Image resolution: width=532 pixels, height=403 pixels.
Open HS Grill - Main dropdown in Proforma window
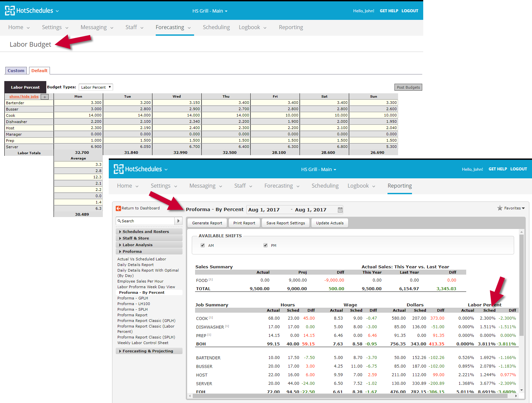[318, 169]
